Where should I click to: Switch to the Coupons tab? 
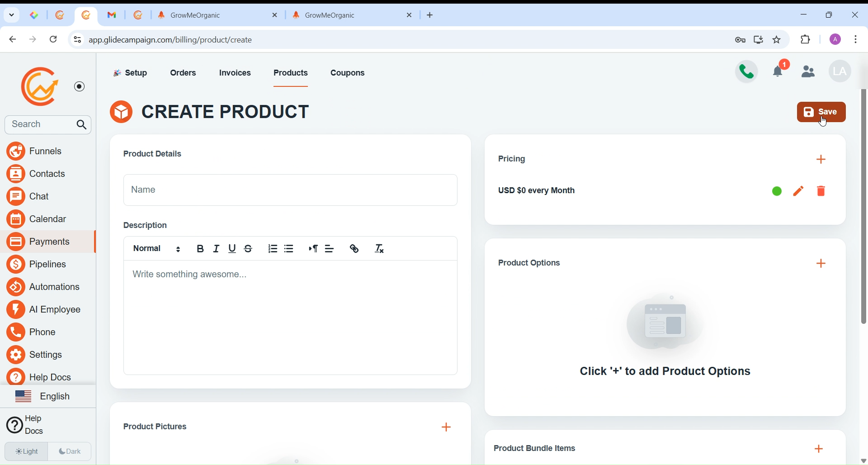pos(348,73)
